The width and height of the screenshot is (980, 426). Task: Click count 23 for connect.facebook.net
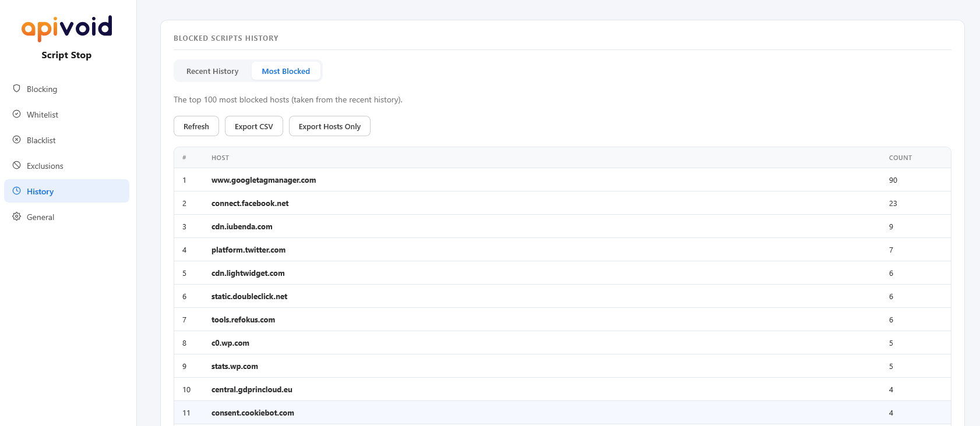[893, 203]
